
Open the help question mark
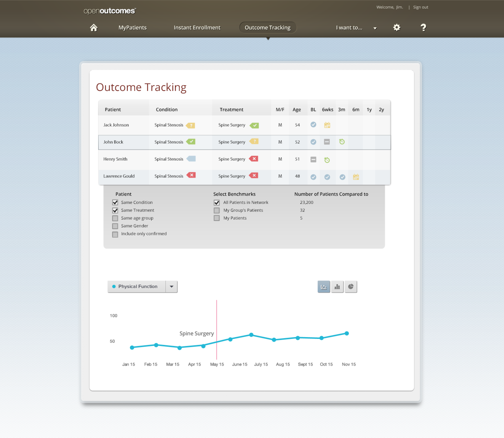point(423,27)
